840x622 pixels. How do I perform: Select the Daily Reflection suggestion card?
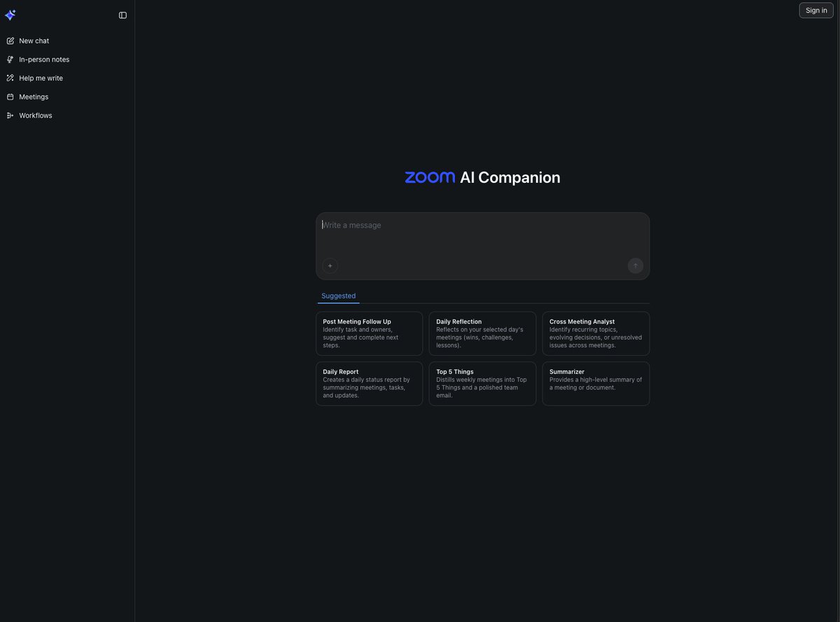[x=482, y=333]
